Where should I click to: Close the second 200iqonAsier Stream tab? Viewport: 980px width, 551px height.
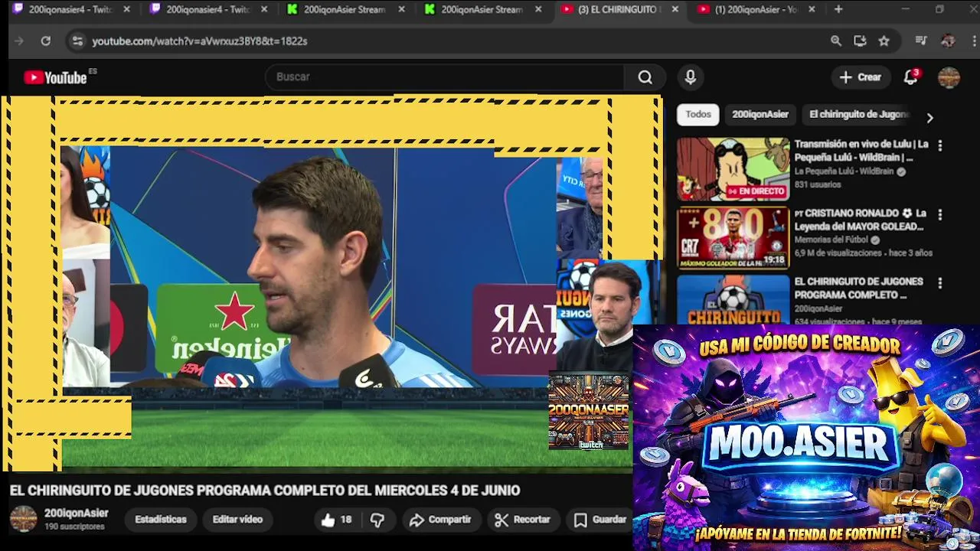pyautogui.click(x=538, y=9)
